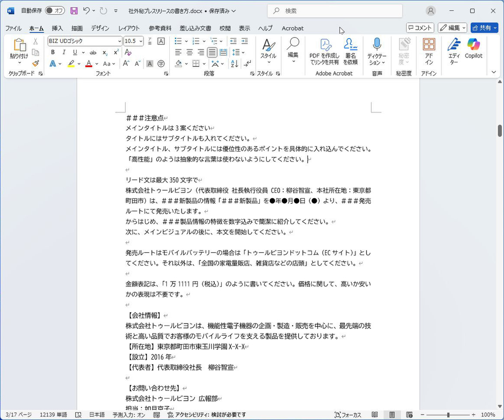Click the Comments button
The image size is (504, 420).
(420, 28)
